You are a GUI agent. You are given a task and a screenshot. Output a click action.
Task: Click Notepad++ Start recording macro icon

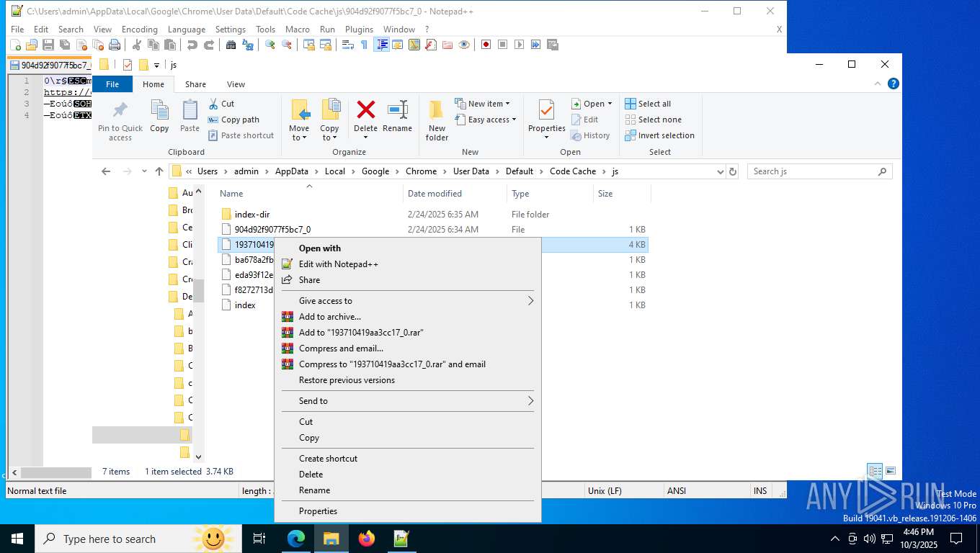[x=486, y=45]
